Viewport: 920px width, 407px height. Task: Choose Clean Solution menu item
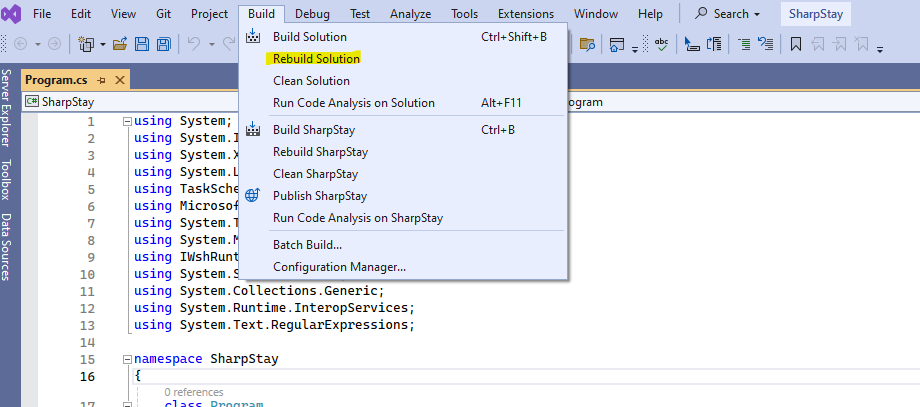311,81
